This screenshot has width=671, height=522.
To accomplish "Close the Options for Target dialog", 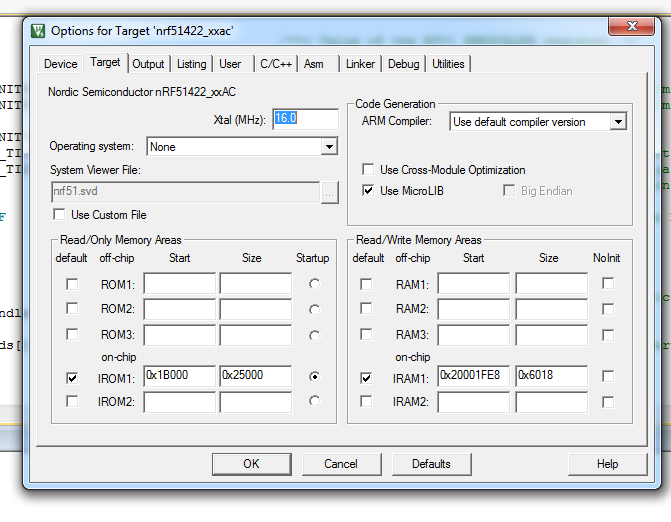I will pos(632,26).
